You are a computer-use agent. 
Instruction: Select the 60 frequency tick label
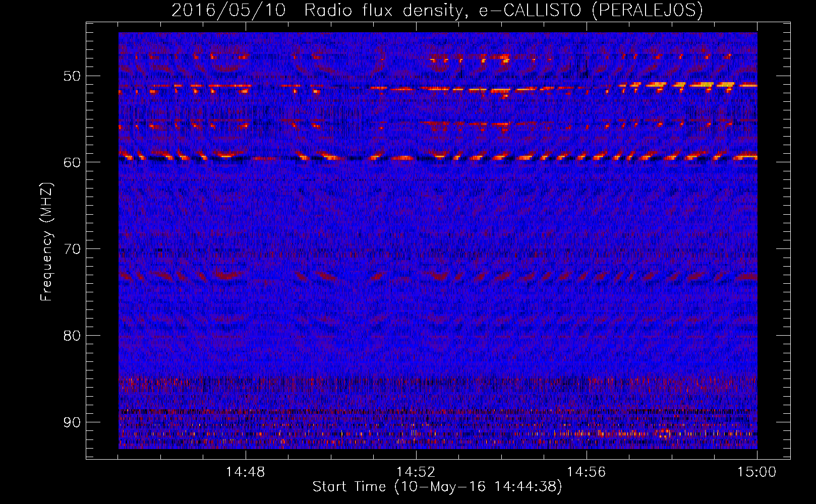pyautogui.click(x=72, y=162)
